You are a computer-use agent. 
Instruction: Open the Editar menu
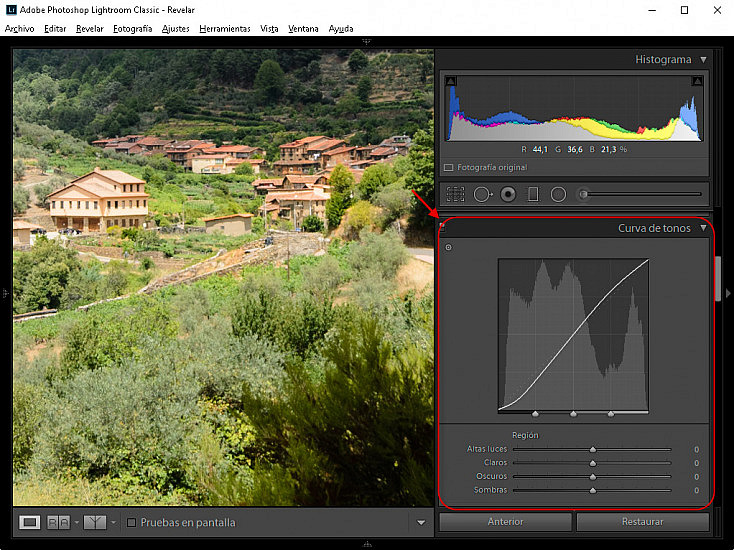[55, 29]
